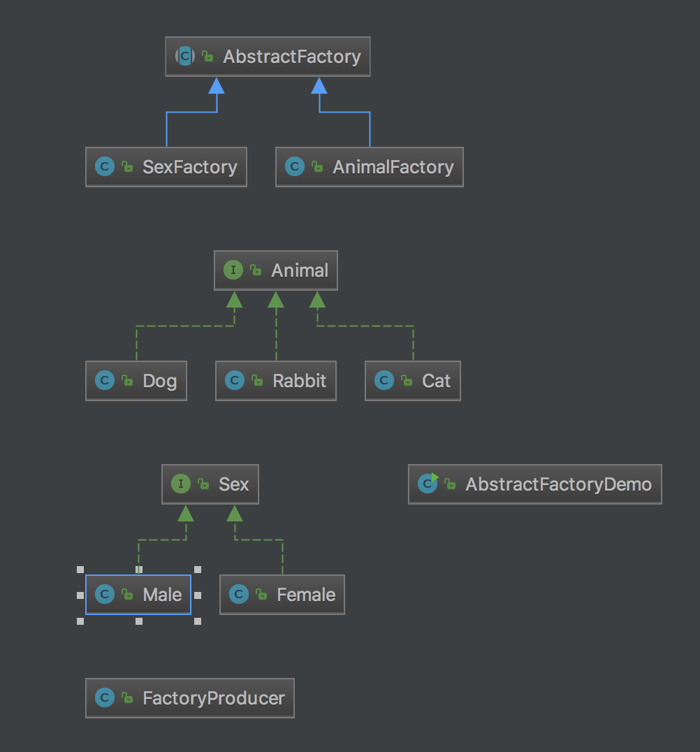
Task: Select the Female class node label
Action: [x=307, y=595]
